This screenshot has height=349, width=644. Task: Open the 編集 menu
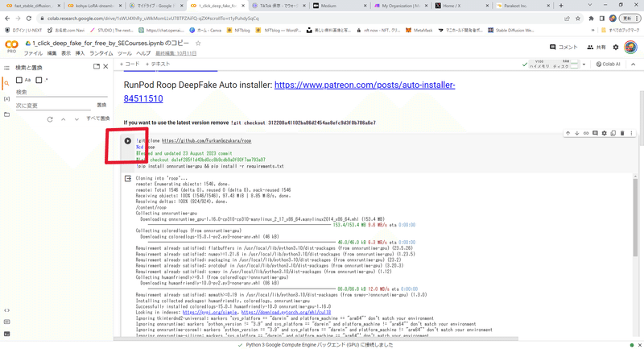52,53
